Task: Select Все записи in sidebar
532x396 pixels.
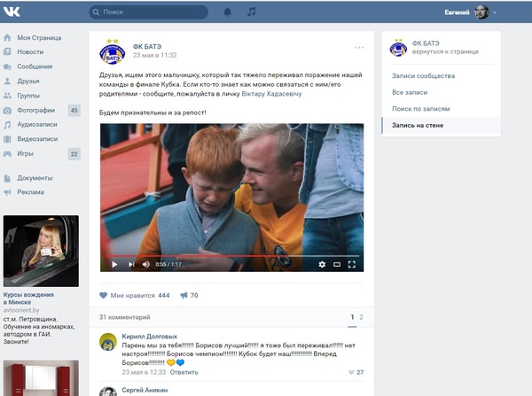Action: point(410,92)
